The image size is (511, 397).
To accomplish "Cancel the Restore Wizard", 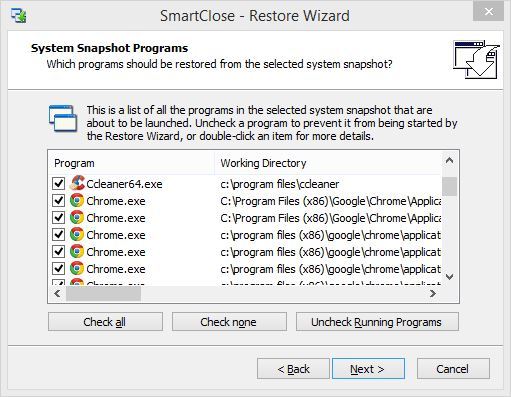I will point(453,369).
